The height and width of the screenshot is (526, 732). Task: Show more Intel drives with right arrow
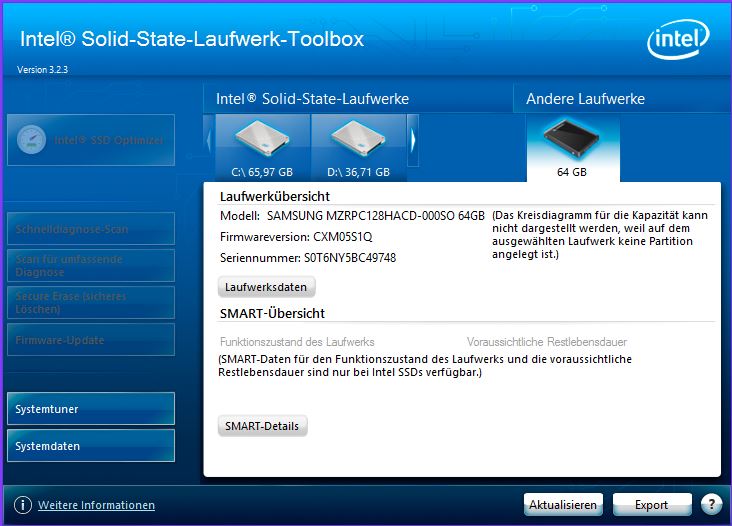(x=413, y=140)
